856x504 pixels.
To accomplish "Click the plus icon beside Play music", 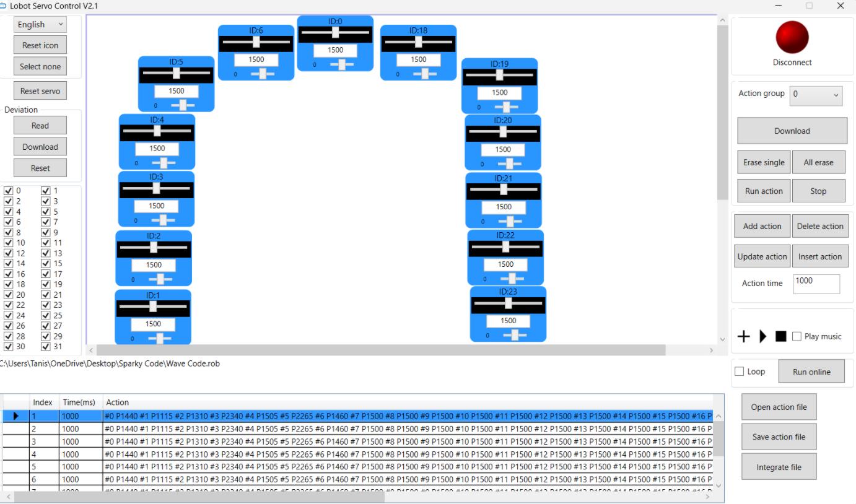I will [x=744, y=336].
